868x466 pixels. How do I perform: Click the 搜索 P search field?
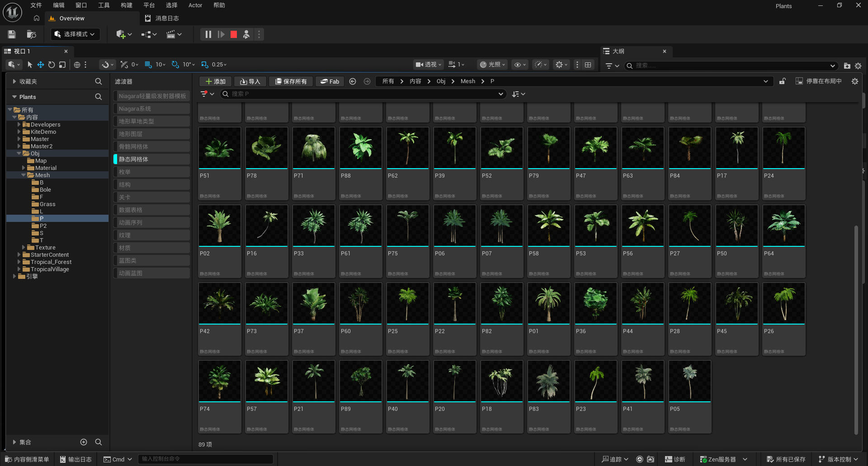pyautogui.click(x=363, y=94)
